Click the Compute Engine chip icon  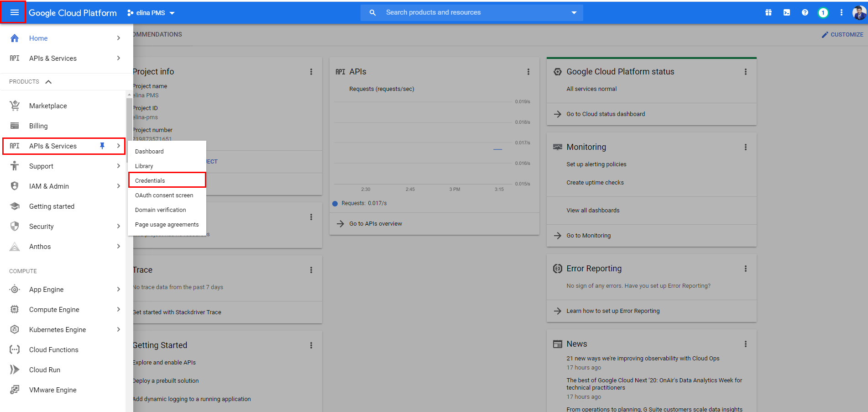click(x=15, y=309)
